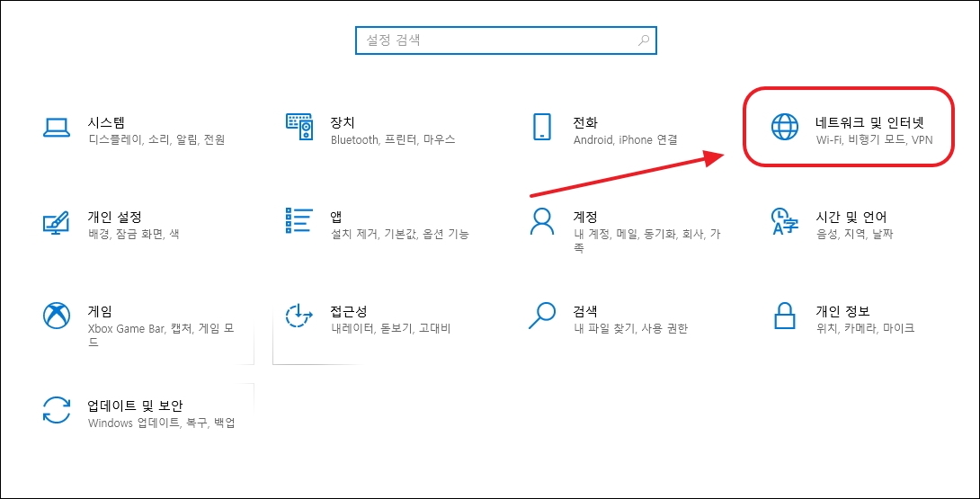Screen dimensions: 980x499
Task: Open the 전화 settings title
Action: [585, 122]
